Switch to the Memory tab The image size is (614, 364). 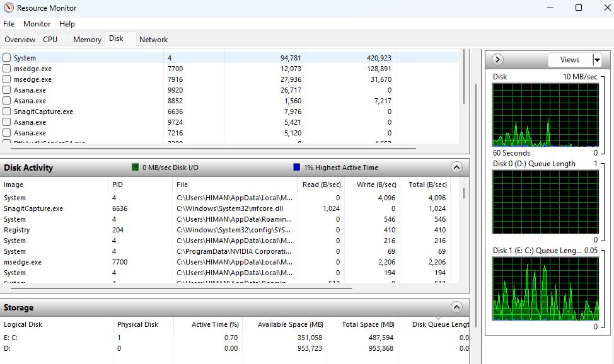[86, 39]
